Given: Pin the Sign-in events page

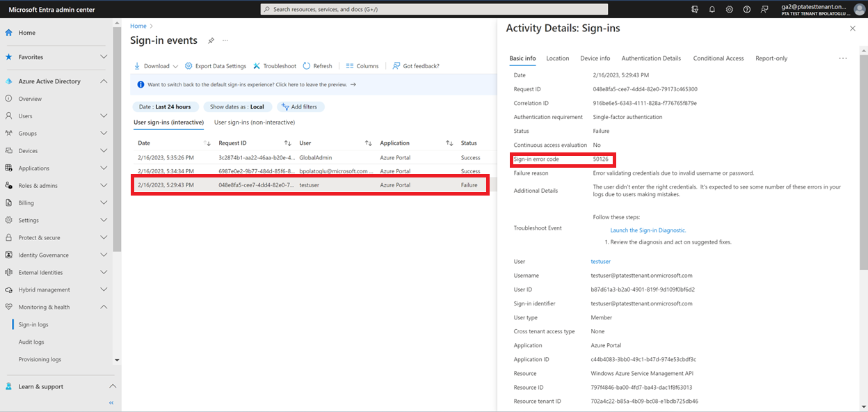Looking at the screenshot, I should pyautogui.click(x=211, y=41).
